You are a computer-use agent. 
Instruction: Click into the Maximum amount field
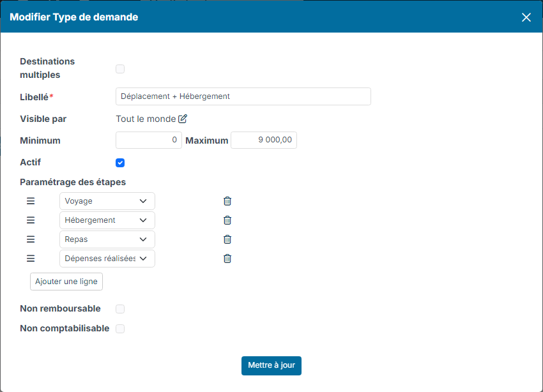pos(264,140)
